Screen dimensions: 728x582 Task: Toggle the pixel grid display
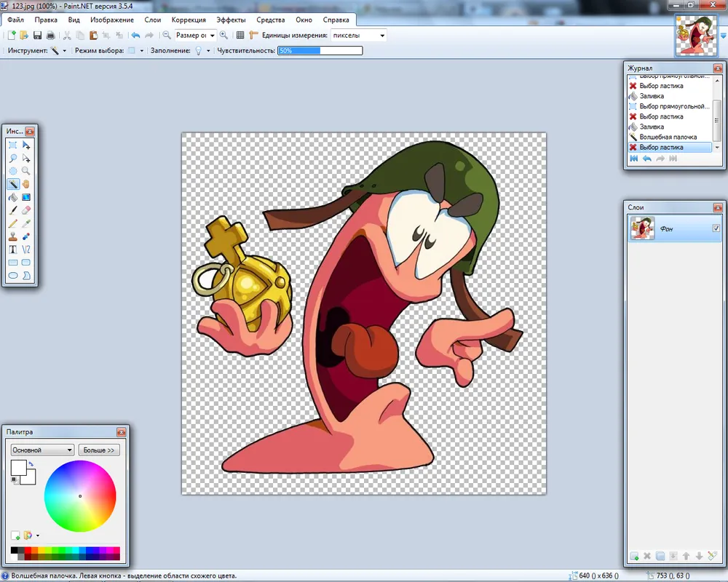point(240,35)
